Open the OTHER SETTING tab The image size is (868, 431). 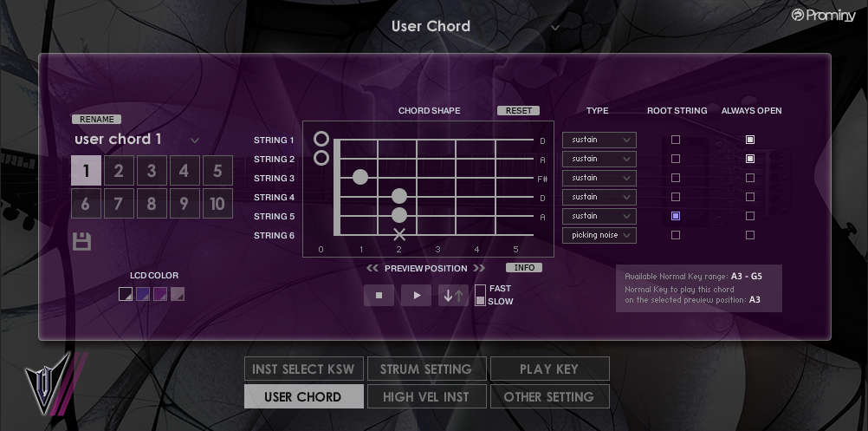(x=549, y=397)
